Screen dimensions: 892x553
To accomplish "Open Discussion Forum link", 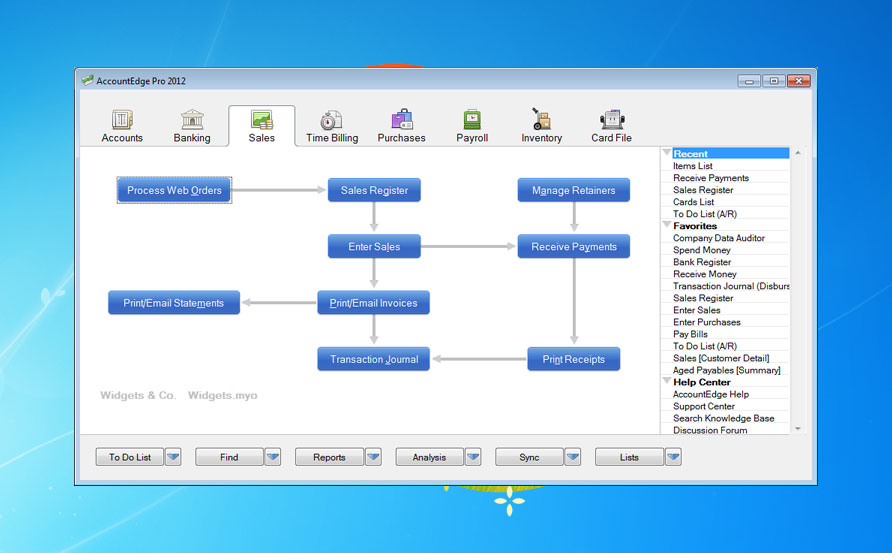I will click(711, 430).
